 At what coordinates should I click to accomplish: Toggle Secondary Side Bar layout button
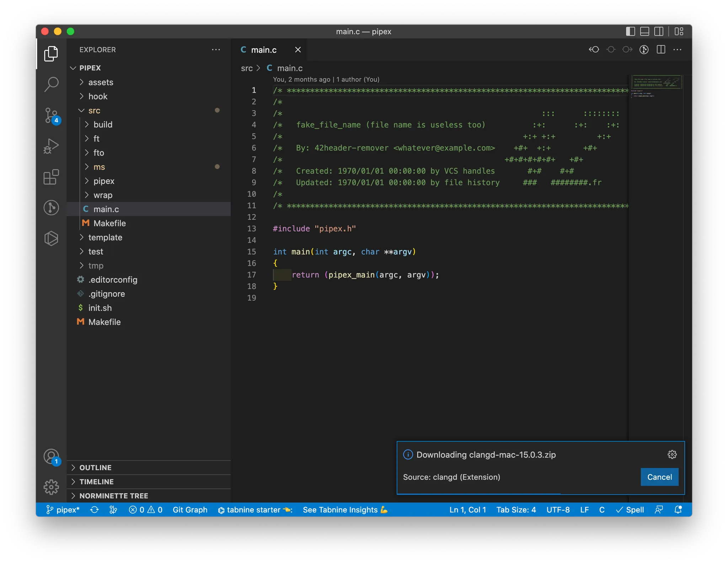[659, 31]
